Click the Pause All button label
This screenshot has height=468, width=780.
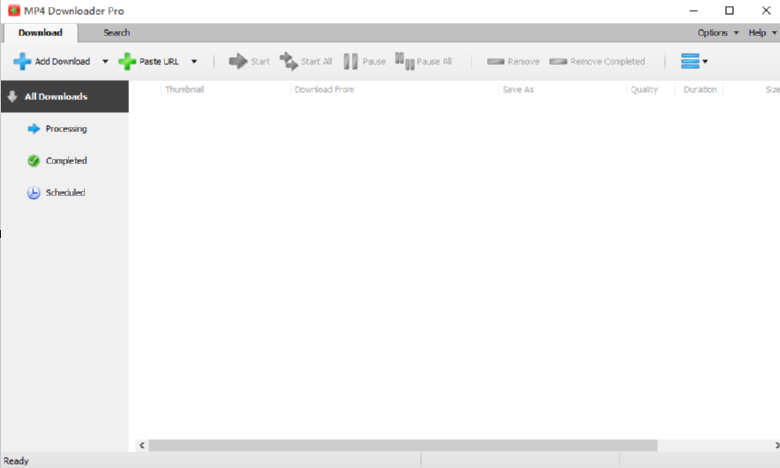coord(434,61)
